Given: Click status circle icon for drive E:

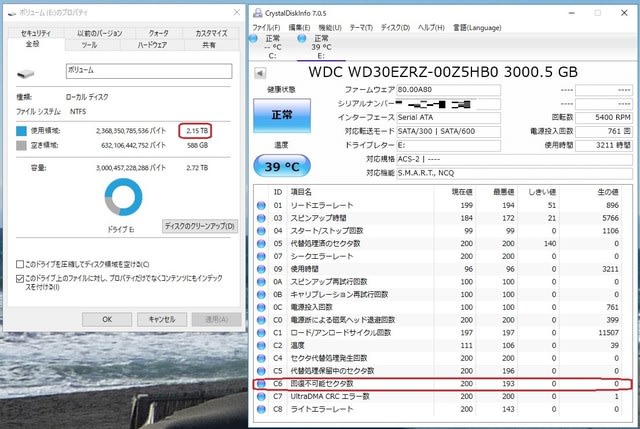Looking at the screenshot, I should pyautogui.click(x=302, y=38).
